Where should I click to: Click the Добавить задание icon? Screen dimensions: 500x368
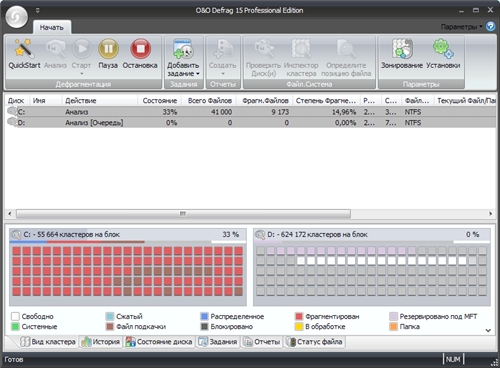tap(183, 49)
